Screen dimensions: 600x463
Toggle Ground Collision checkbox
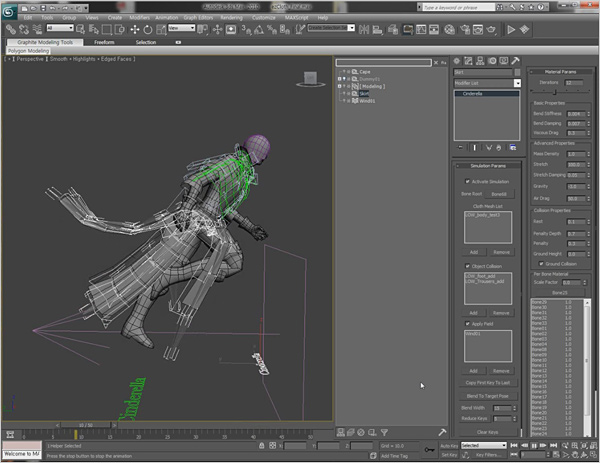pyautogui.click(x=541, y=264)
